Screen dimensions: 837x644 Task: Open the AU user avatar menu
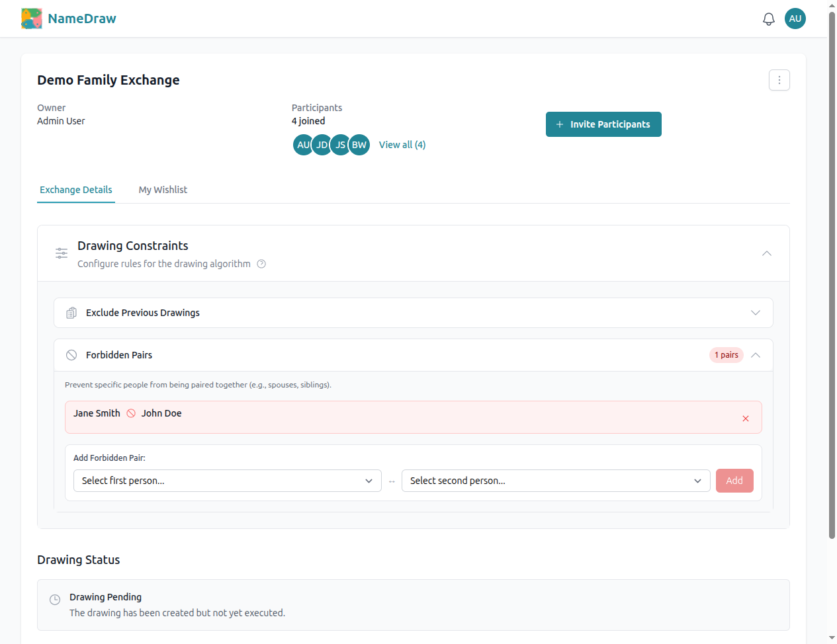795,19
